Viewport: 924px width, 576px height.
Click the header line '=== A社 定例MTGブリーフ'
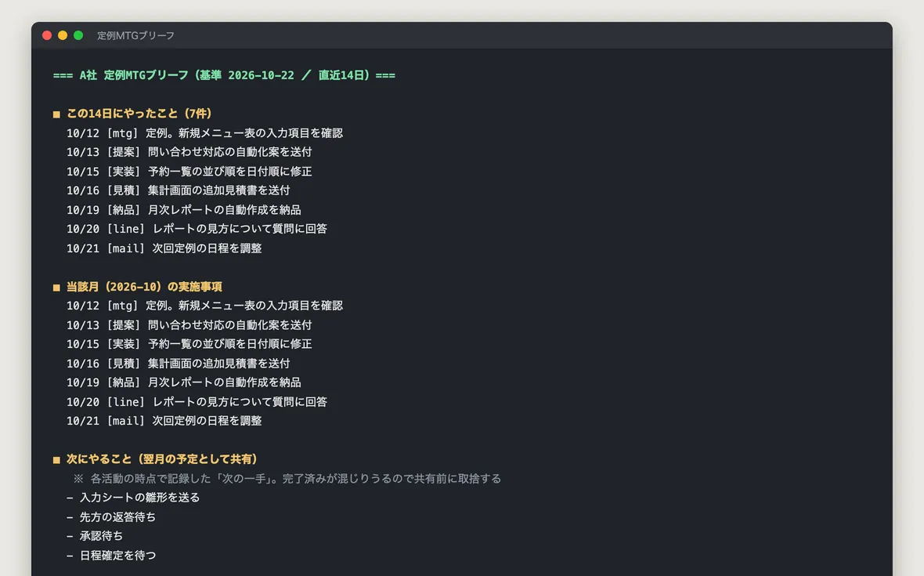point(224,75)
